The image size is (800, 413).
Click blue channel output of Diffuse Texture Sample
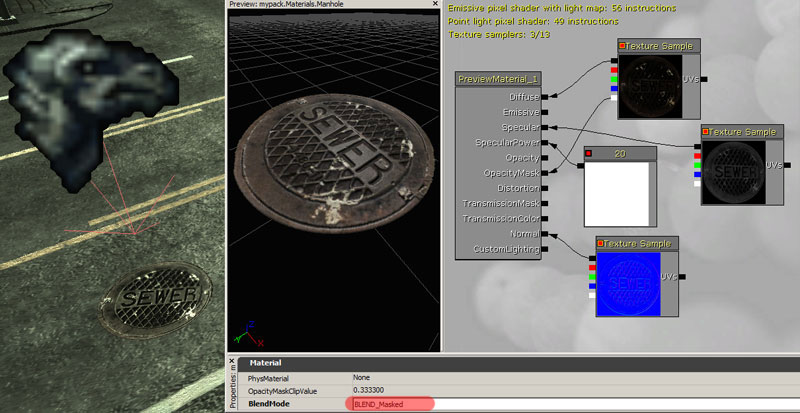[x=614, y=88]
